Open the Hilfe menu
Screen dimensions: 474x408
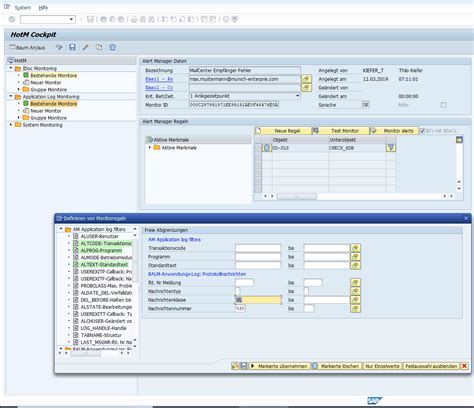(43, 8)
